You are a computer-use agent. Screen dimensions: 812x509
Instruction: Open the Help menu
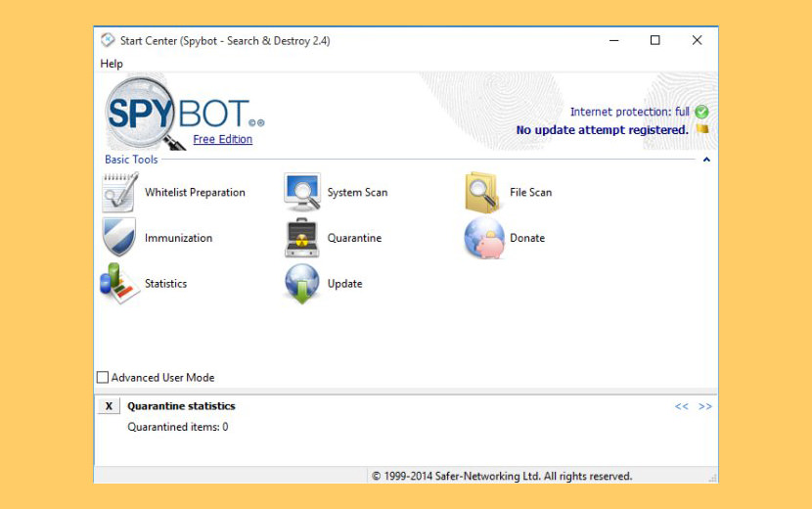click(112, 64)
